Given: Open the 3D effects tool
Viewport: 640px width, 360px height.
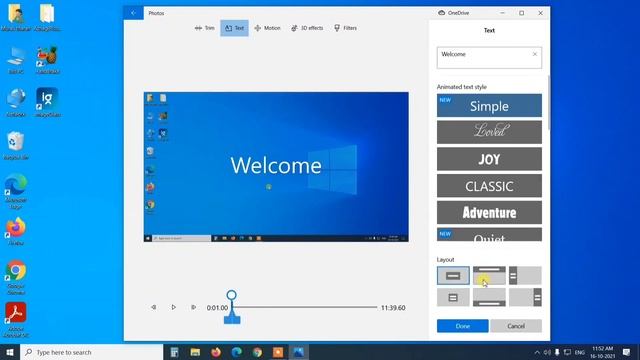Looking at the screenshot, I should pyautogui.click(x=307, y=28).
